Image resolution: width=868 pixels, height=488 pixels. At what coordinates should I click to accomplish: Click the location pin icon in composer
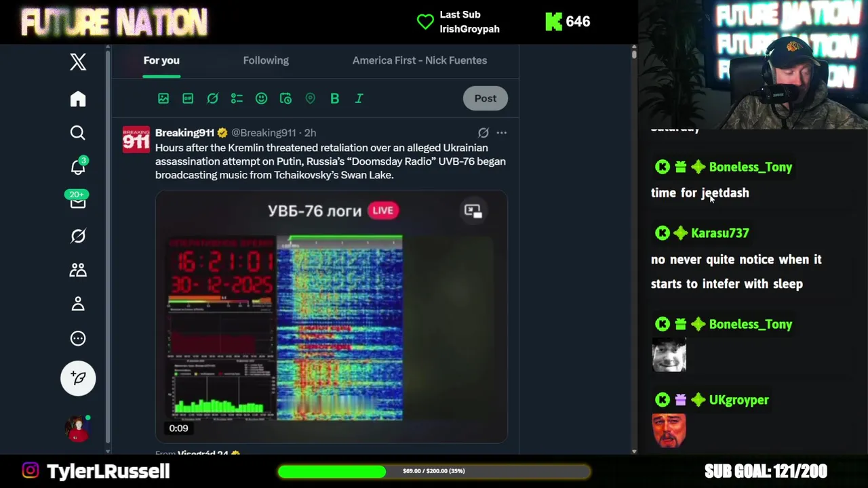[310, 98]
